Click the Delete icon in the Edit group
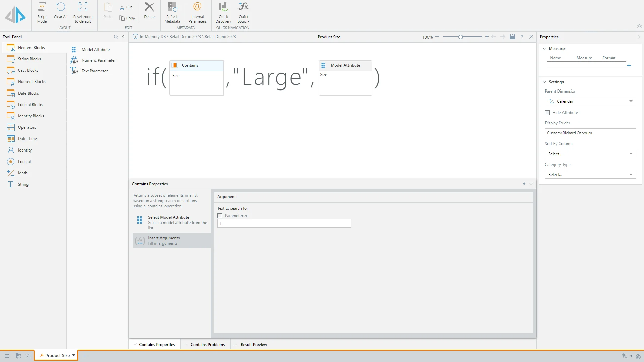 tap(149, 7)
